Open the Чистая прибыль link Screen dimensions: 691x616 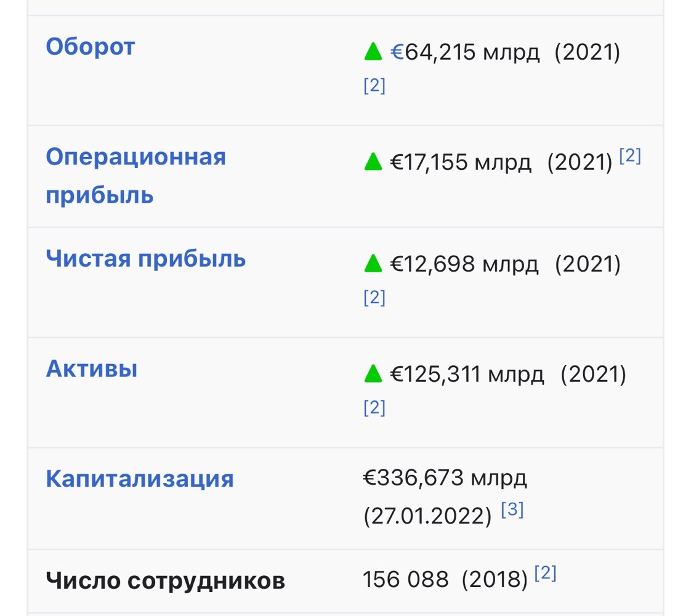pyautogui.click(x=146, y=258)
